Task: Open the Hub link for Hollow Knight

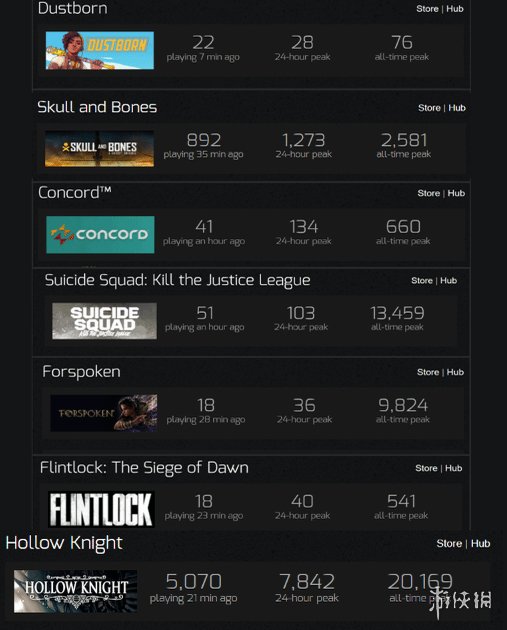Action: click(x=480, y=544)
